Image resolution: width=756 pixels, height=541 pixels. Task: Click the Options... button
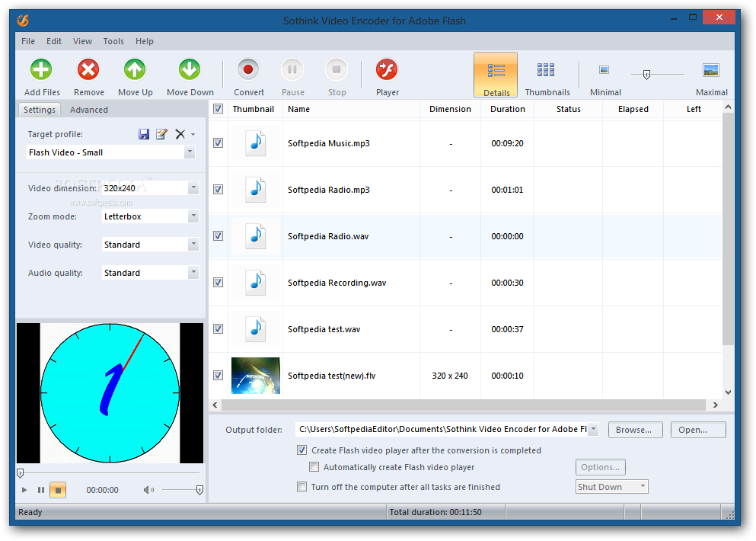point(600,466)
